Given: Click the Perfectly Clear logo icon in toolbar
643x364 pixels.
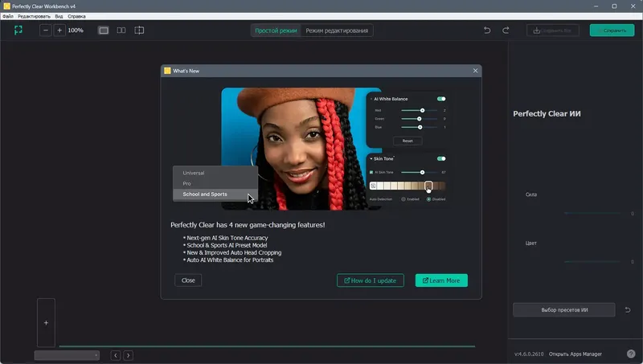Looking at the screenshot, I should (18, 30).
